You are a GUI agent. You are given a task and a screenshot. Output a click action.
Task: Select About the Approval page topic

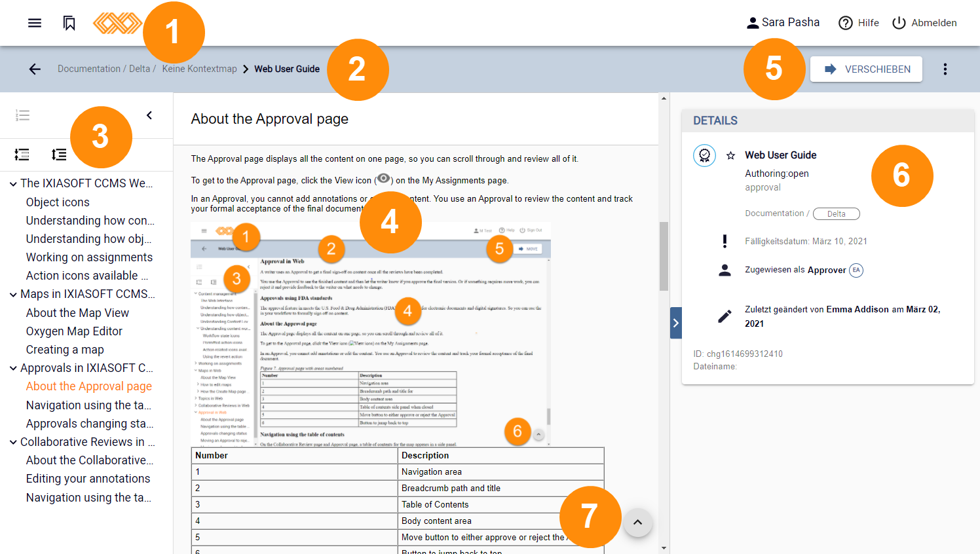(x=89, y=386)
